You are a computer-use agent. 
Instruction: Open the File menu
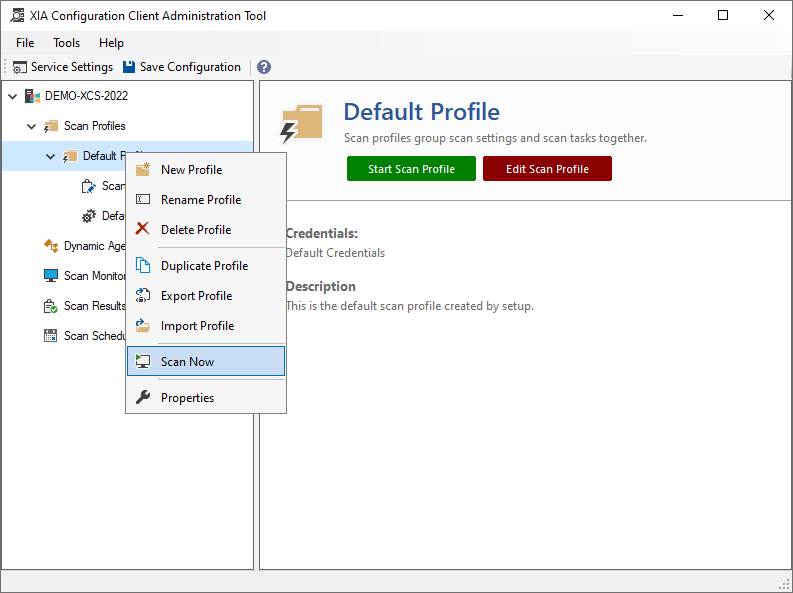[x=25, y=43]
